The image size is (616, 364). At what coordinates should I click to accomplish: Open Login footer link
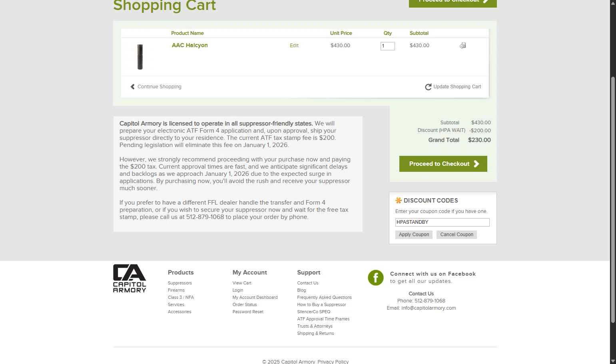[238, 290]
